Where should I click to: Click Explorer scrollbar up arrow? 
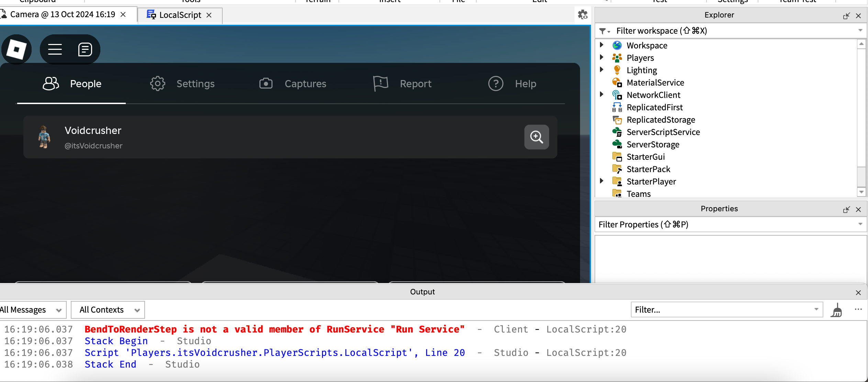(x=861, y=44)
